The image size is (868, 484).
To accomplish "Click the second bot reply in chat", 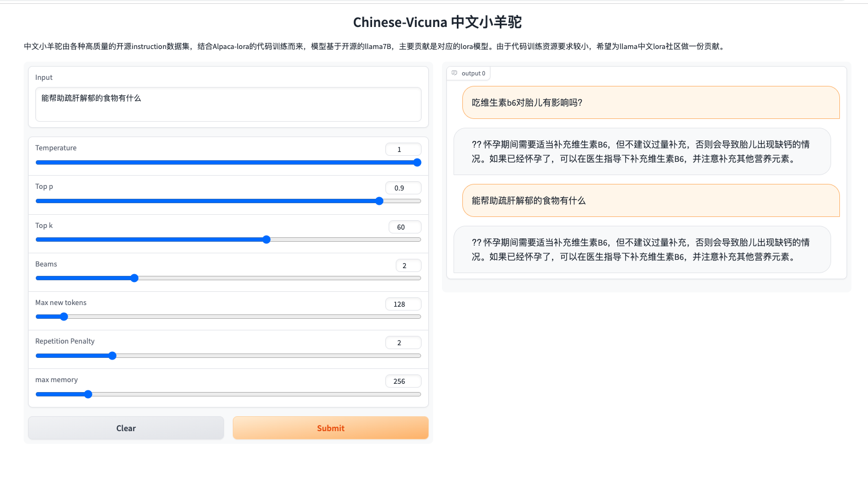I will click(x=642, y=249).
